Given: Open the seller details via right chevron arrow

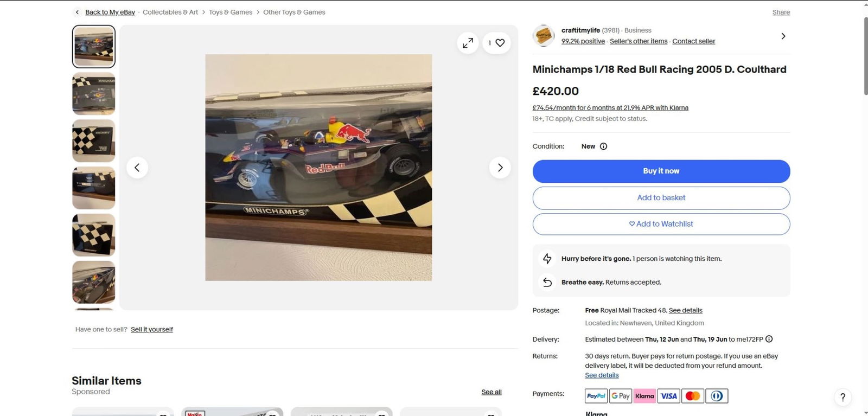Looking at the screenshot, I should point(783,36).
